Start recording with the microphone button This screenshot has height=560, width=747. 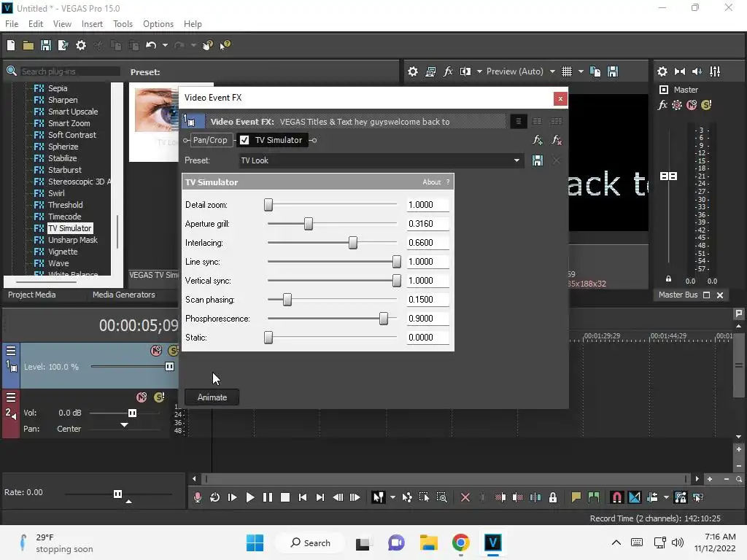point(197,497)
